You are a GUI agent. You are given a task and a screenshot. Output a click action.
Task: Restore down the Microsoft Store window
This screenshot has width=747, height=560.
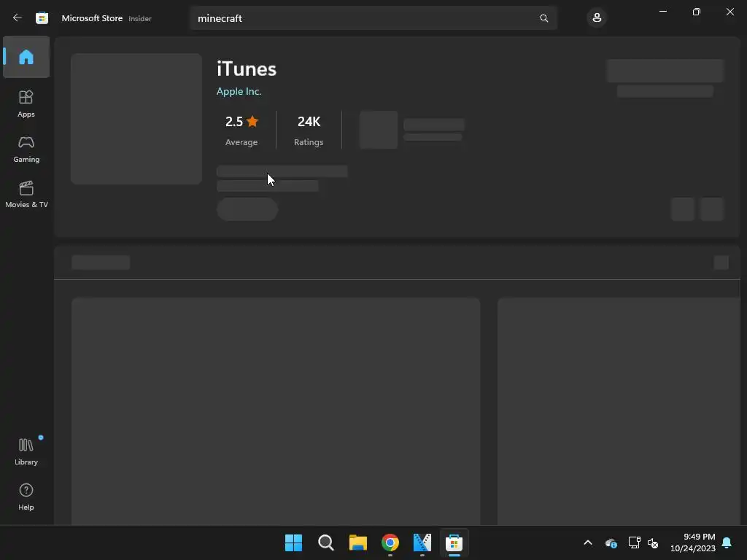pyautogui.click(x=697, y=12)
